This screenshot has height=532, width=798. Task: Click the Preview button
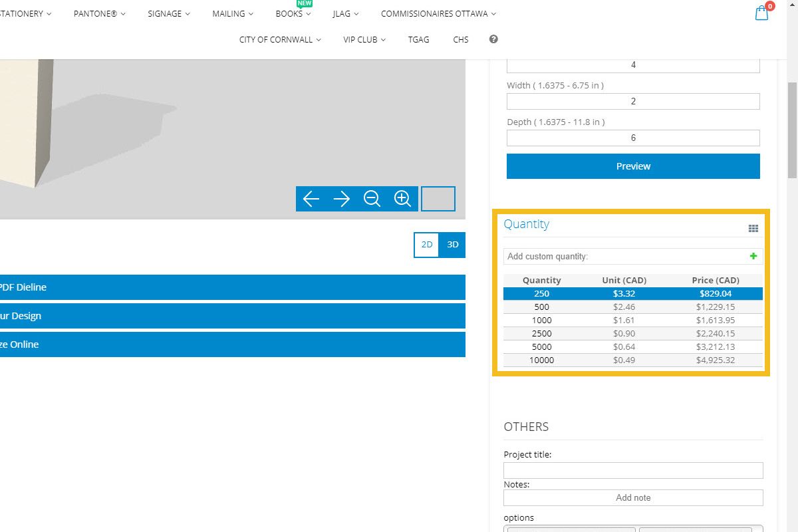pos(632,166)
